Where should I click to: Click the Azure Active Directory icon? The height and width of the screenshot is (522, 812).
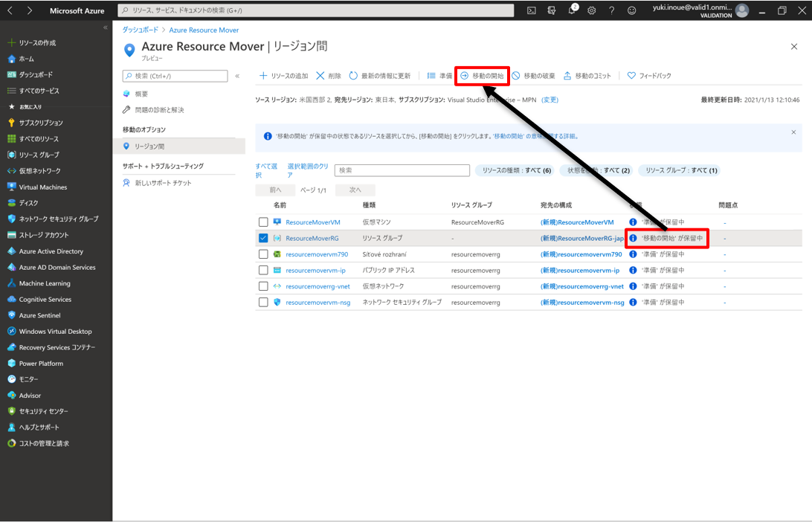click(11, 251)
